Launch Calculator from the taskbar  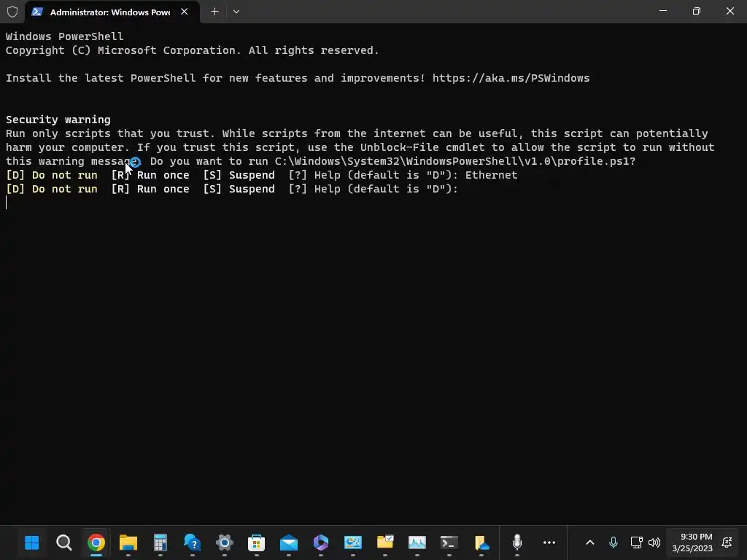[x=160, y=542]
